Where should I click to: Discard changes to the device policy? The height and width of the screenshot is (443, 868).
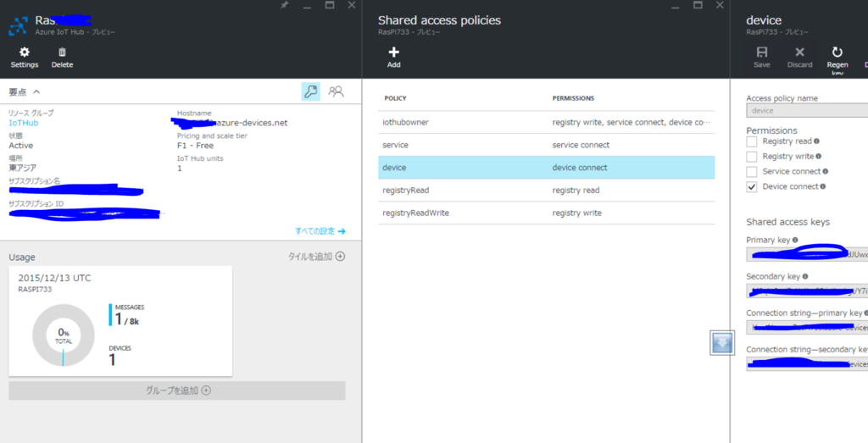(x=800, y=58)
